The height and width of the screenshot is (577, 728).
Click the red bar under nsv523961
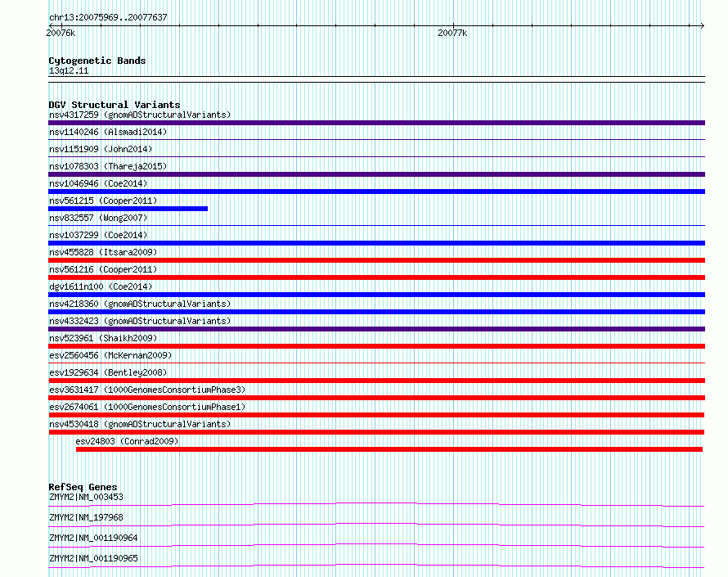click(x=376, y=346)
